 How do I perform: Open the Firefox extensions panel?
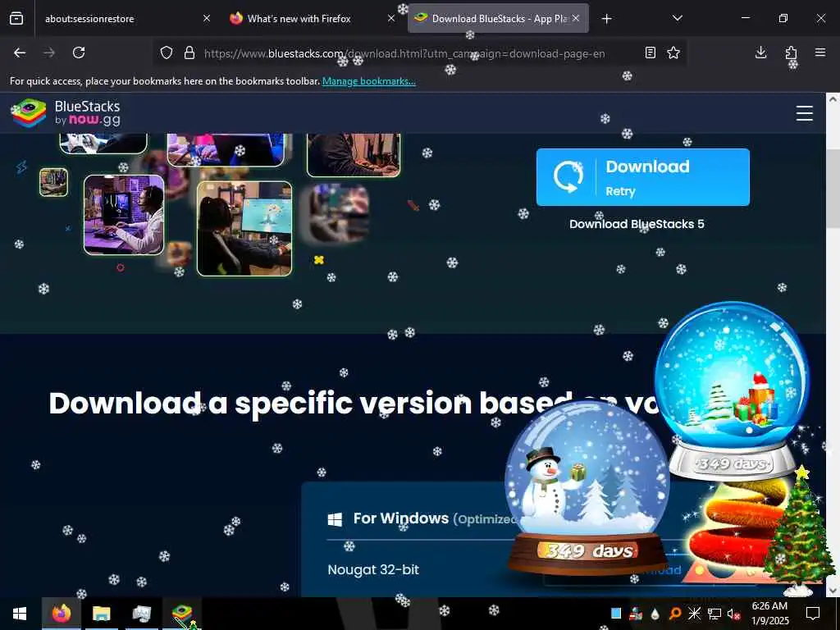click(792, 52)
